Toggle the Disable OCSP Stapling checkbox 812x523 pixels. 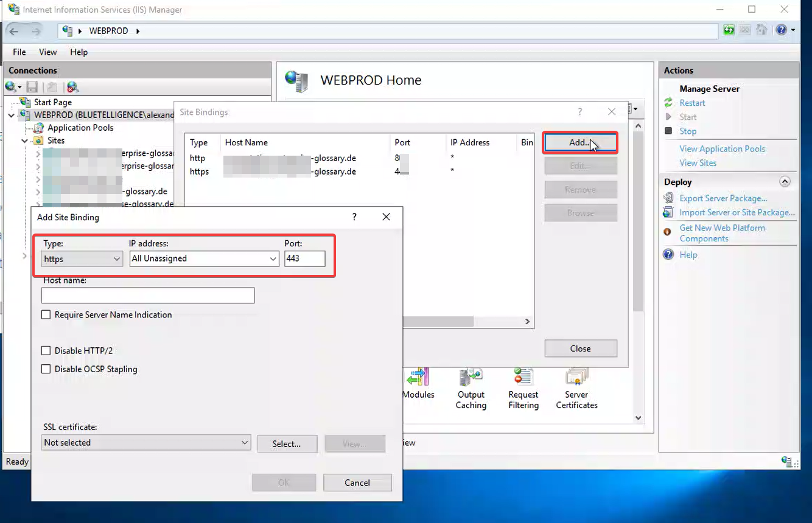click(46, 369)
